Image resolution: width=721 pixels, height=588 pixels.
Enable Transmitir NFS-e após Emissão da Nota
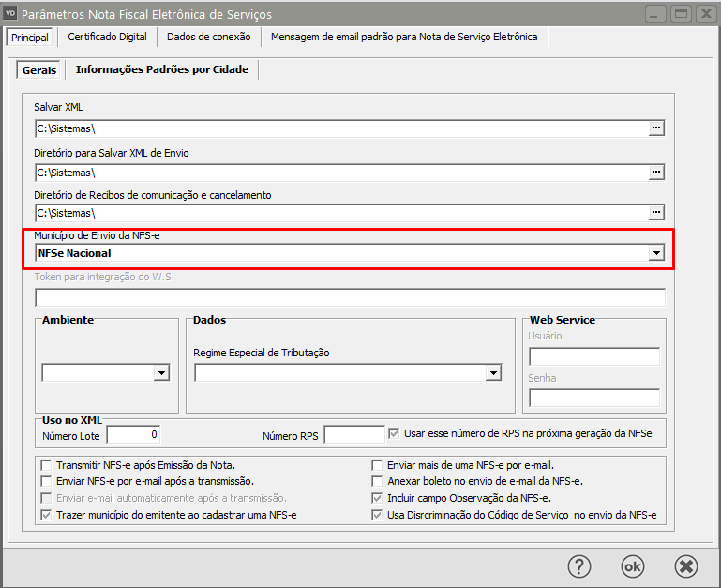click(x=47, y=465)
